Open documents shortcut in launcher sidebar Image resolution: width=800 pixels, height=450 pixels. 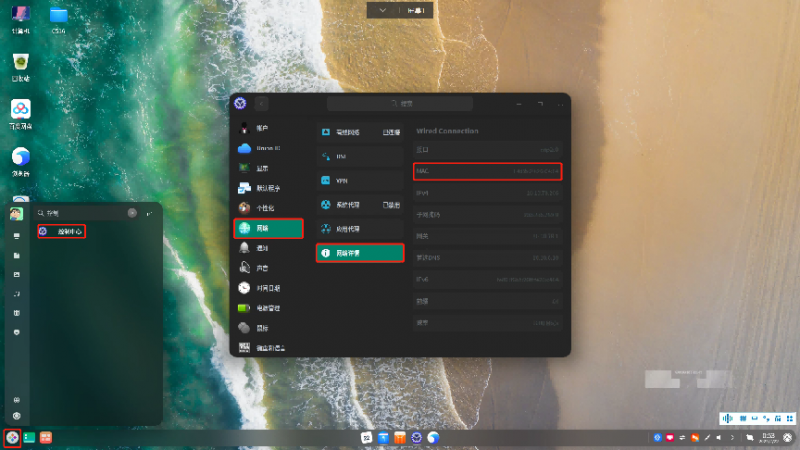coord(17,256)
